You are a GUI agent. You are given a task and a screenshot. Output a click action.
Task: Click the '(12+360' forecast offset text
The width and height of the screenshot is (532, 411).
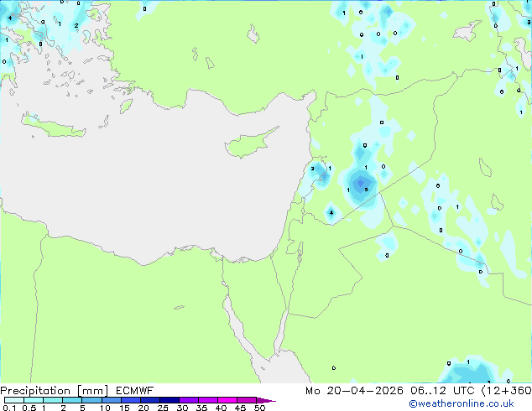pos(507,391)
